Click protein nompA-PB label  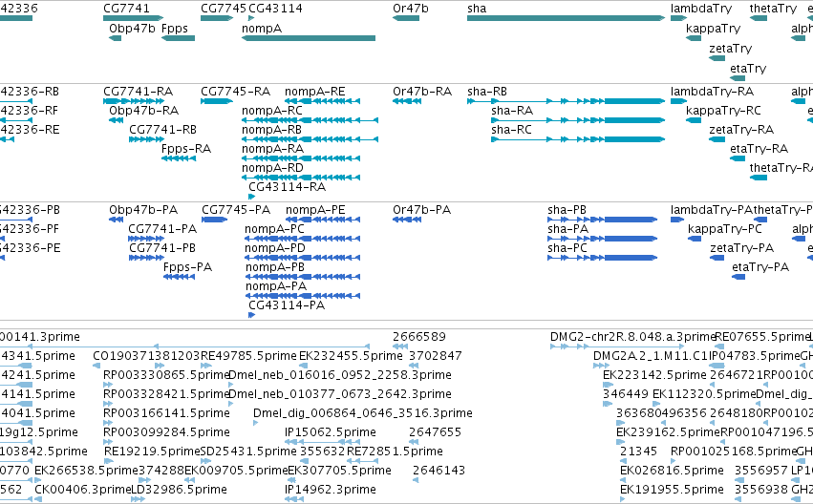275,267
